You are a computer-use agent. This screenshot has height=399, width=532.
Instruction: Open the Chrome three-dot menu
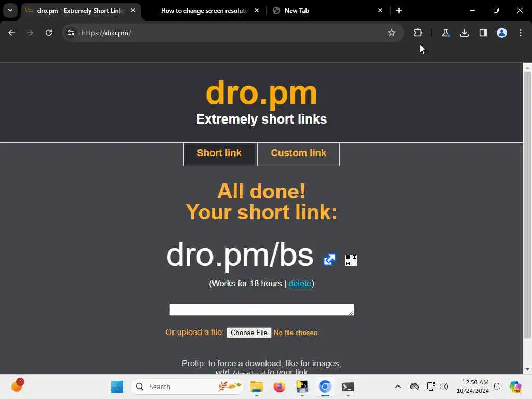pos(521,33)
